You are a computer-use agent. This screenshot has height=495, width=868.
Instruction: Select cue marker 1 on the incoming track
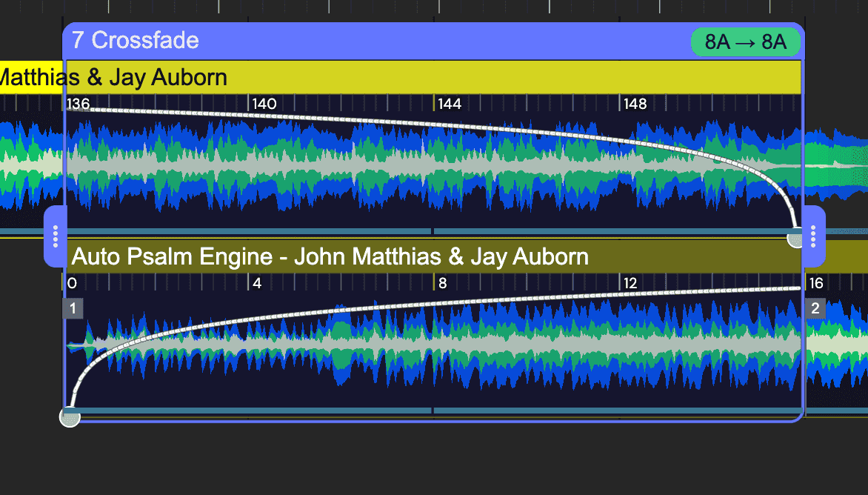tap(73, 308)
